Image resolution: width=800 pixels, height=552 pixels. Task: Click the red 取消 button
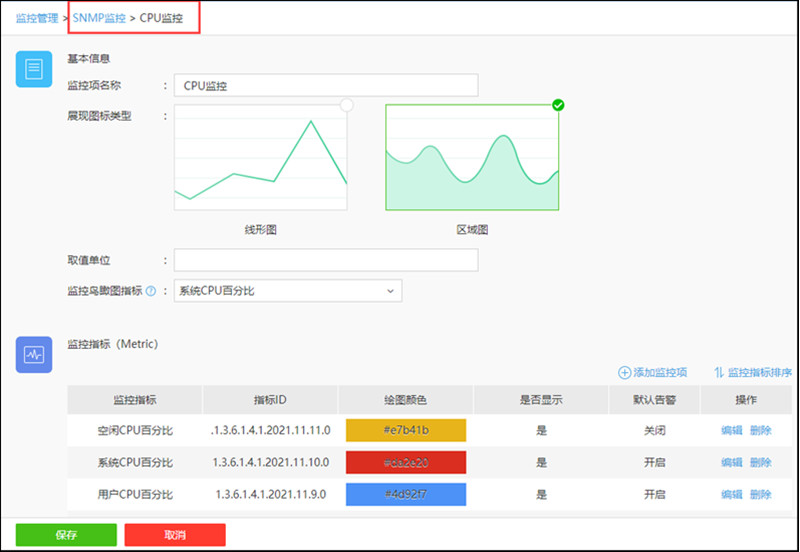(x=175, y=535)
